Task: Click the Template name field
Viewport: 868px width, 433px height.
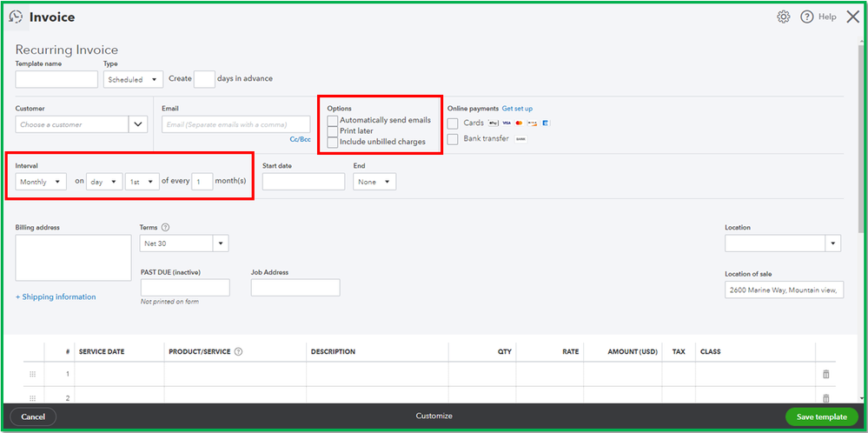Action: pos(56,79)
